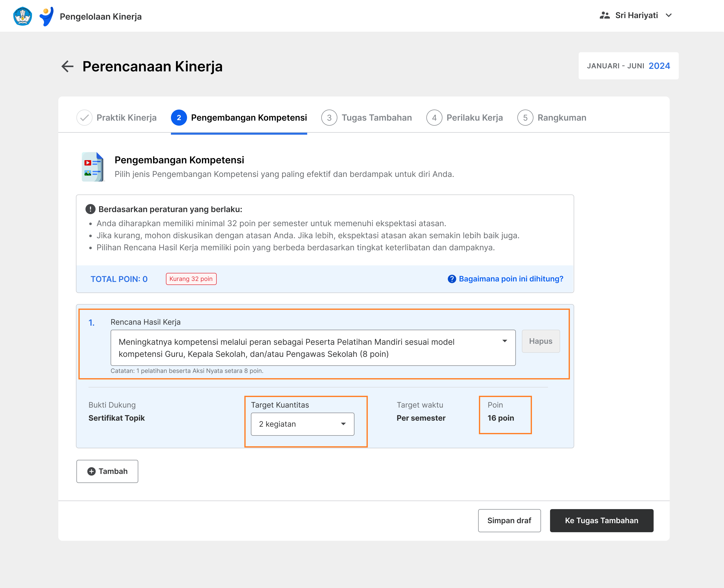Click the step 3 circle icon

pos(329,118)
